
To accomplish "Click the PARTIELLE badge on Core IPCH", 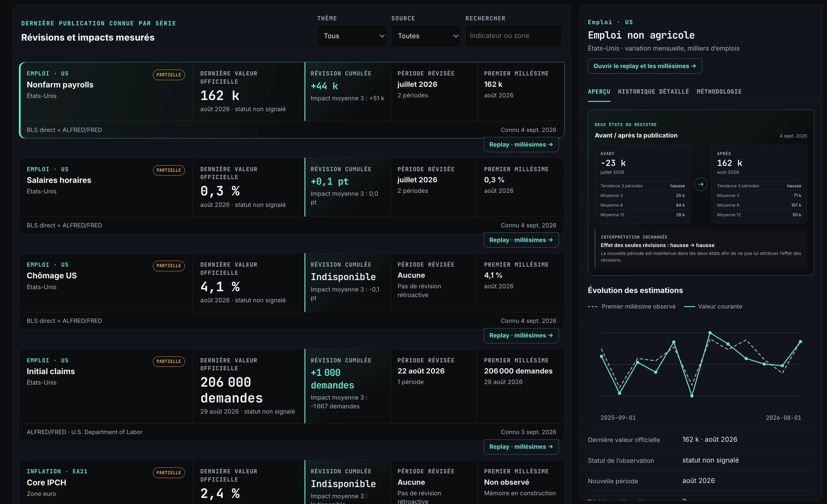I will (169, 472).
